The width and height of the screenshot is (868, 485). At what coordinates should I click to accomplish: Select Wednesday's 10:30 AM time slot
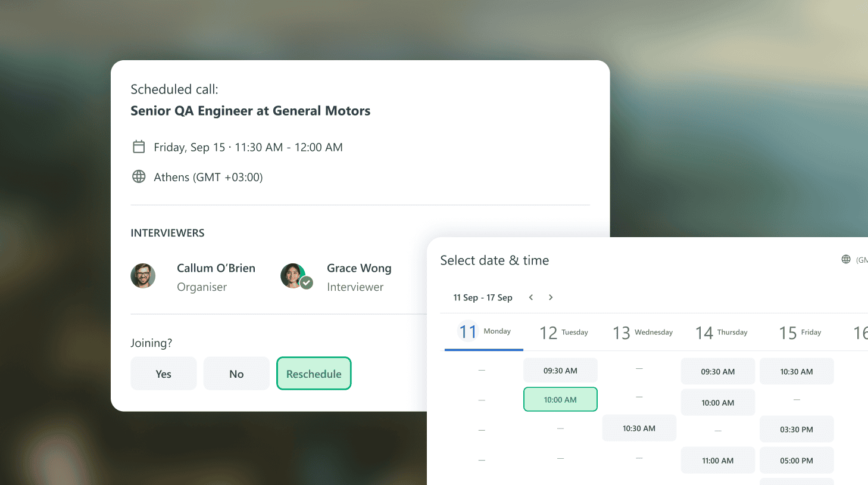point(639,428)
